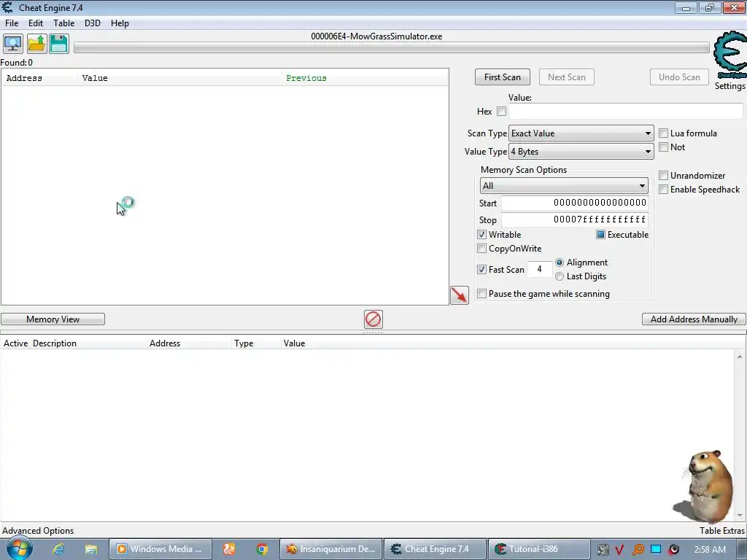Toggle the Hex checkbox
The height and width of the screenshot is (560, 747).
[501, 111]
